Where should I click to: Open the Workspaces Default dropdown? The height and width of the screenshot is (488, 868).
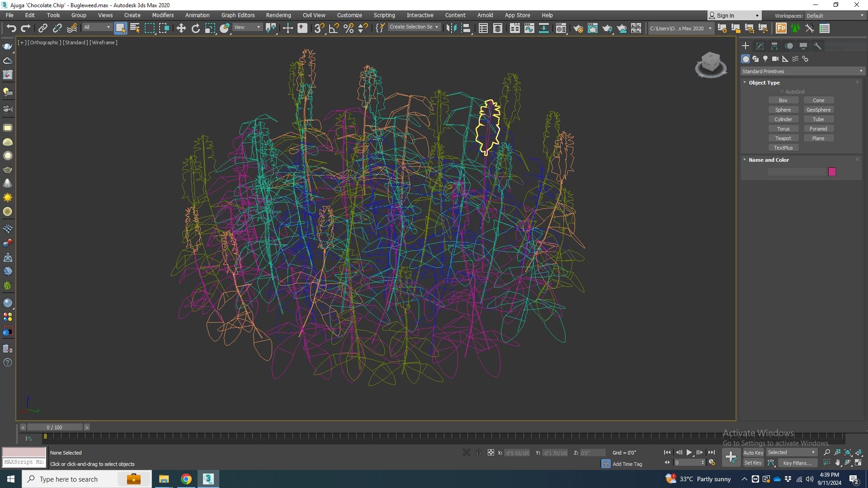[835, 16]
